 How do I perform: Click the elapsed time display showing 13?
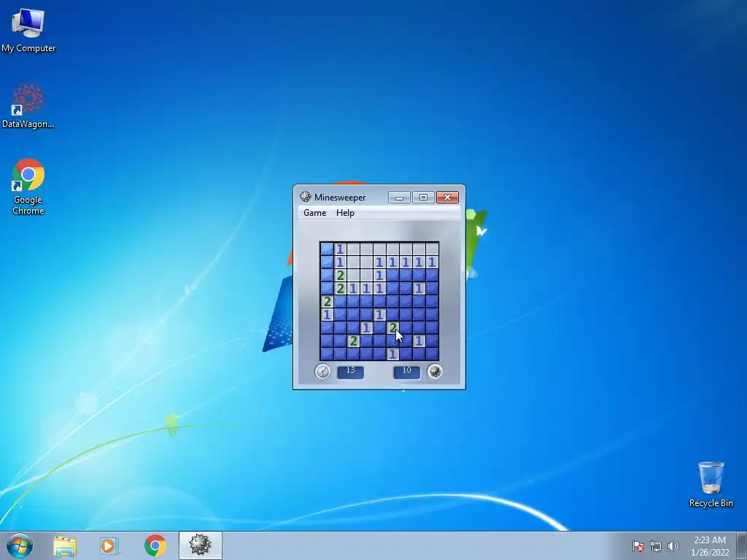click(x=351, y=371)
